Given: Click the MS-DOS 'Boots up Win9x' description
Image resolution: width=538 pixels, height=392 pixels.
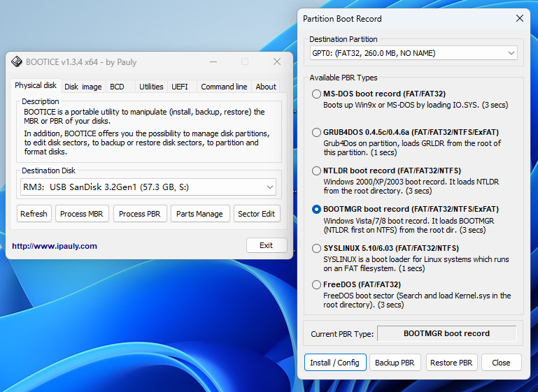Looking at the screenshot, I should click(416, 105).
